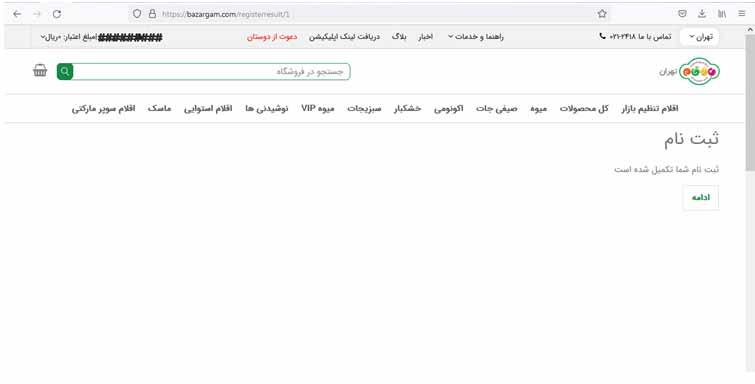Viewport: 755px width, 384px height.
Task: Open the browser hamburger menu
Action: click(742, 14)
